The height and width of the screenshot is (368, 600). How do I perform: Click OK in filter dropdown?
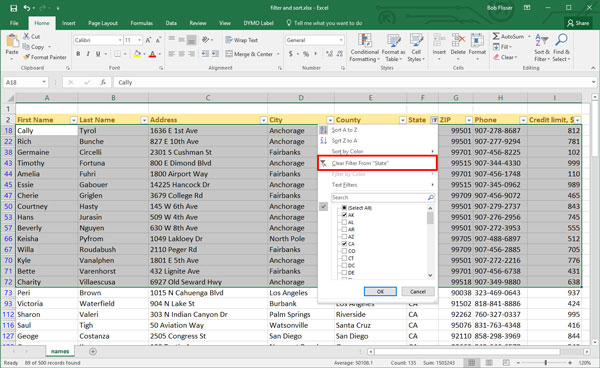tap(380, 291)
